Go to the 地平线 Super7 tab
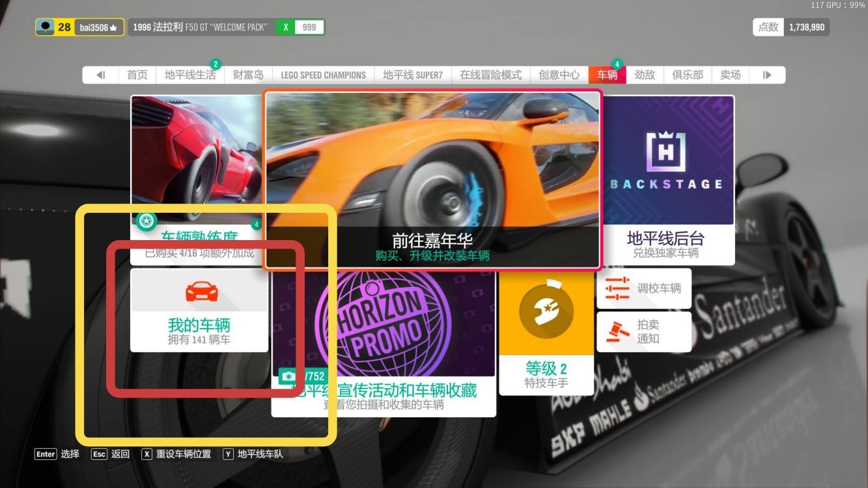The image size is (868, 488). [x=413, y=75]
